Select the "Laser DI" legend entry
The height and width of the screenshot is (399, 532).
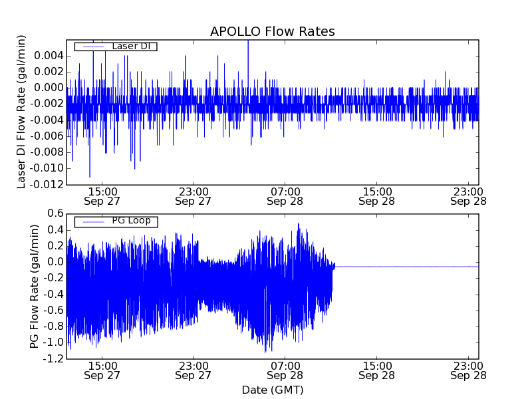116,46
